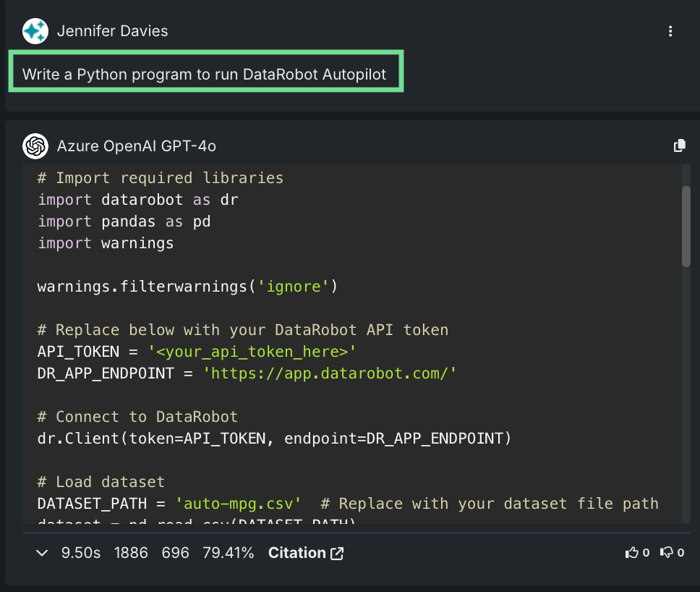Click Jennifer Davies' avatar icon

click(35, 31)
